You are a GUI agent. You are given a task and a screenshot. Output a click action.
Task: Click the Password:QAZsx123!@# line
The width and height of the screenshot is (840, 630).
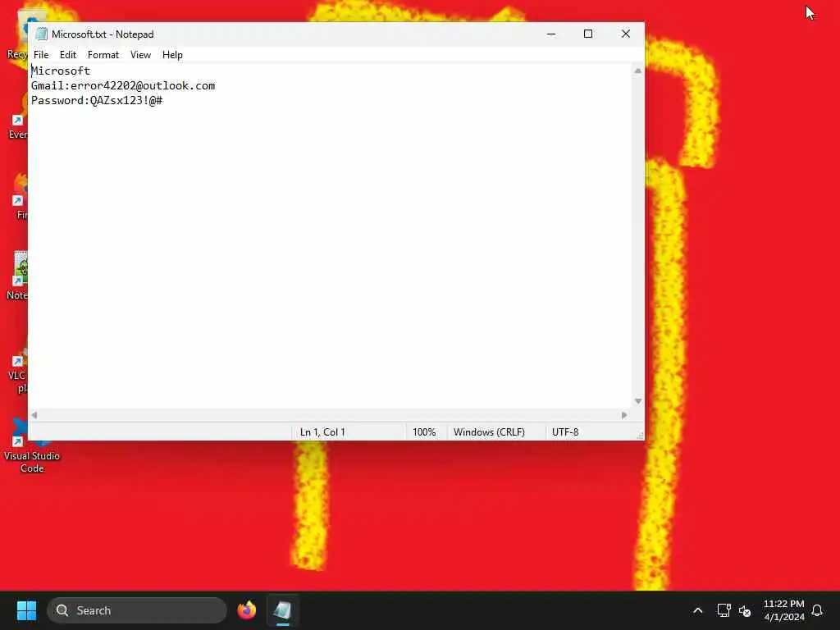97,101
